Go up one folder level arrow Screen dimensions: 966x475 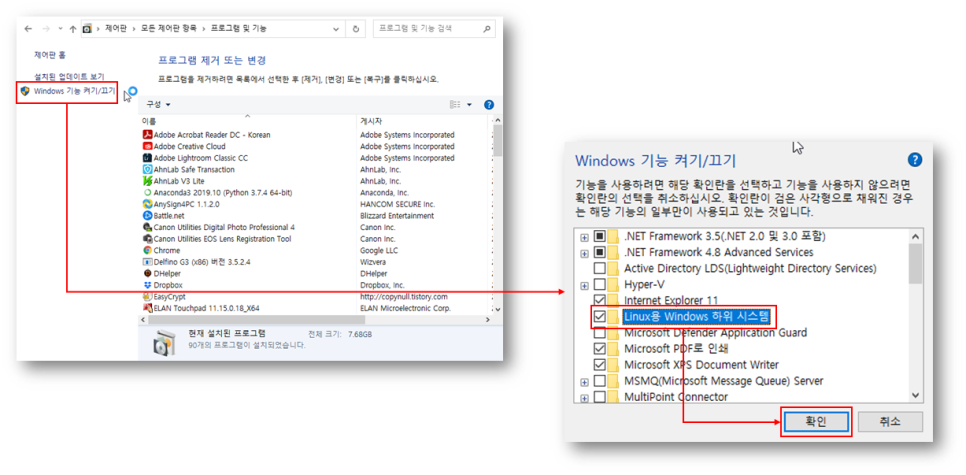(73, 29)
